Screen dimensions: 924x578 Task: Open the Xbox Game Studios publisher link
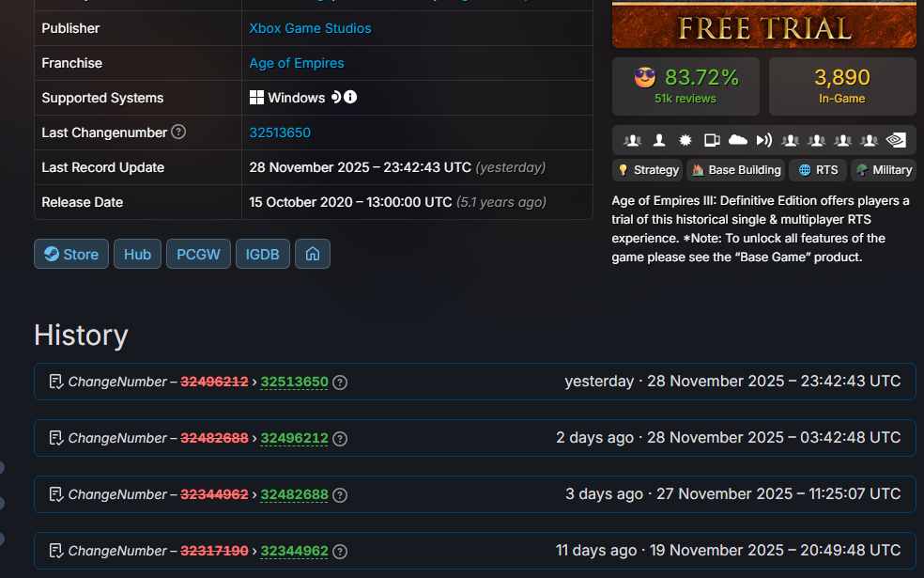[x=310, y=28]
